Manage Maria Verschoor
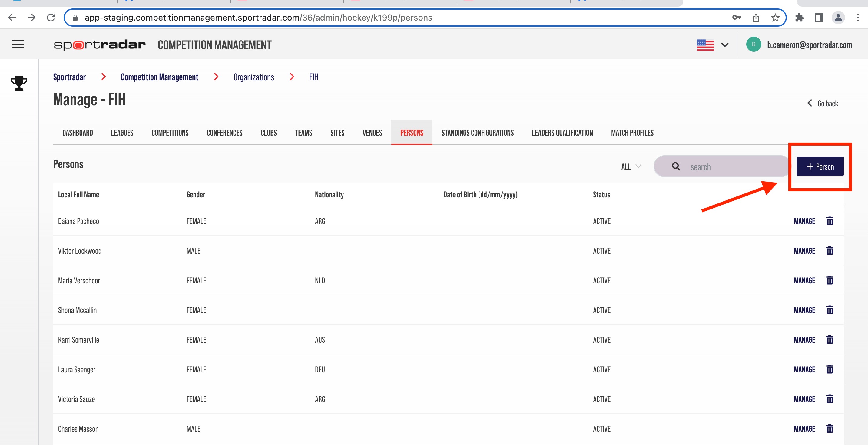868x445 pixels. point(804,280)
